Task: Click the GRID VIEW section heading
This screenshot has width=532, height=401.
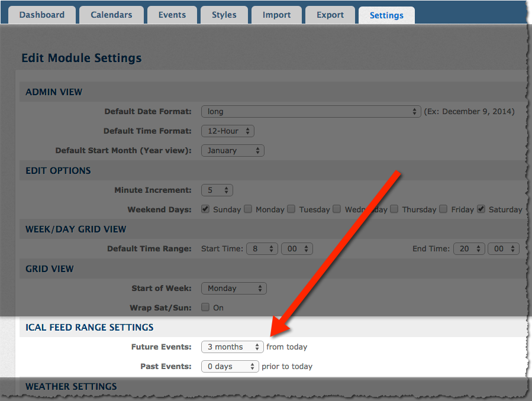Action: (50, 269)
